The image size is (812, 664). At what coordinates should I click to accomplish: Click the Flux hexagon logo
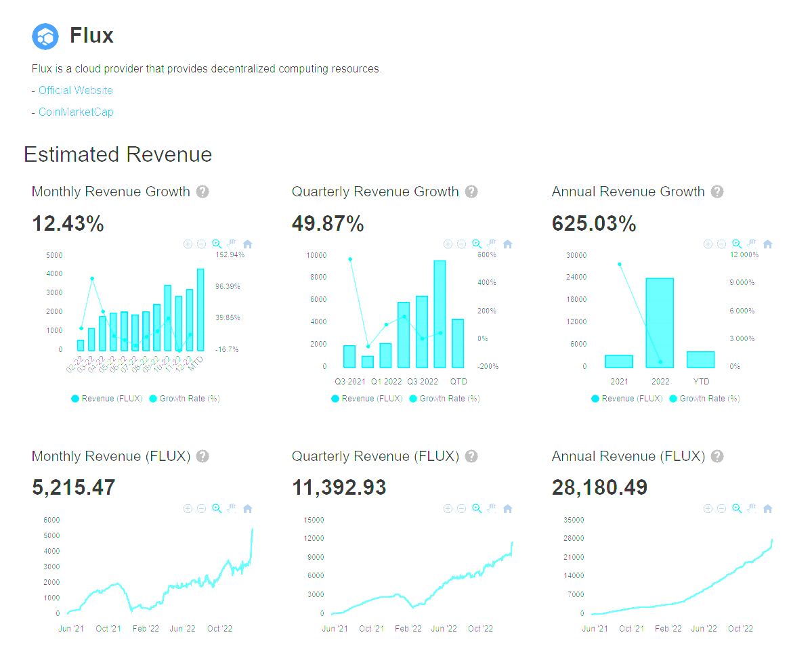pos(45,36)
